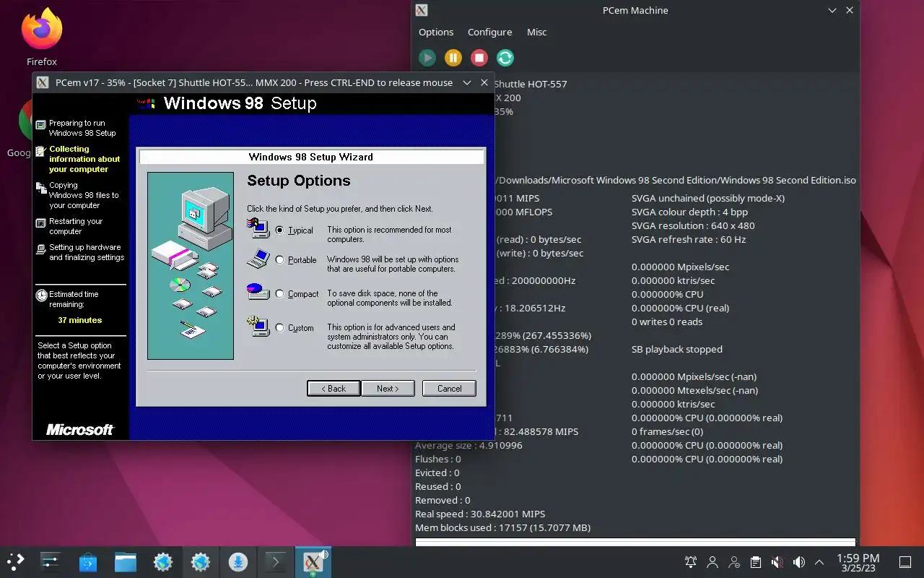This screenshot has width=924, height=578.
Task: Open the volume speaker icon in system tray
Action: (798, 562)
